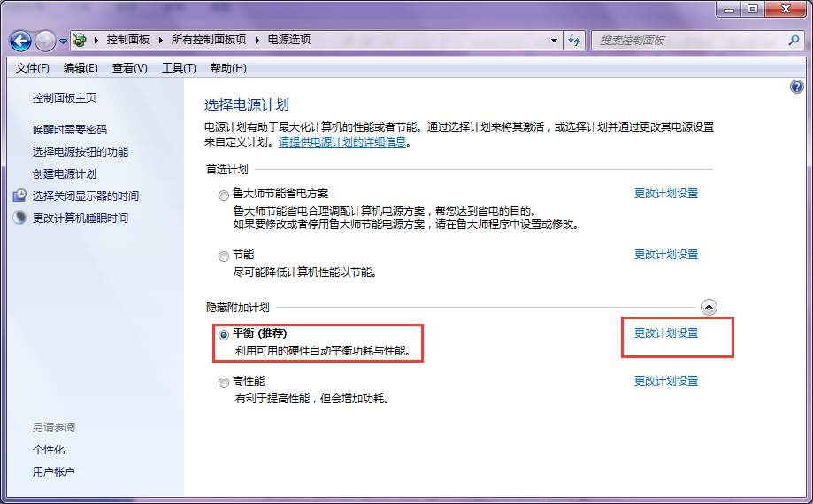
Task: Select the 节能 power plan radio button
Action: (x=224, y=256)
